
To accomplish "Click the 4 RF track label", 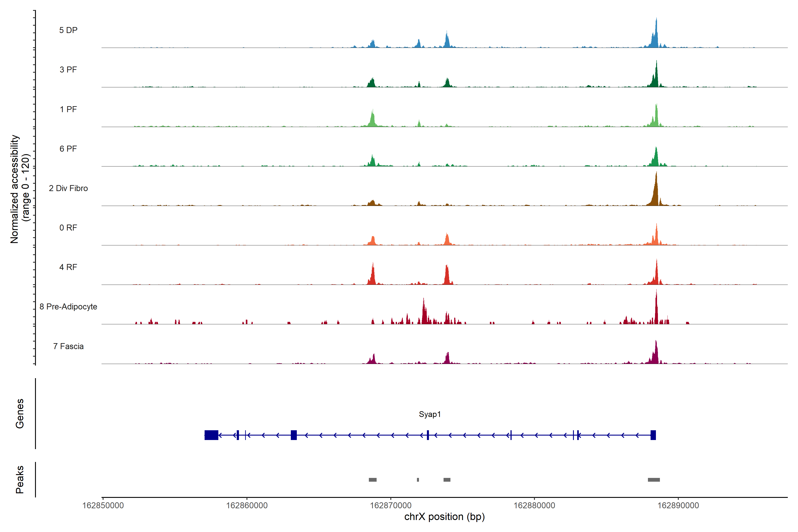I will click(x=68, y=267).
